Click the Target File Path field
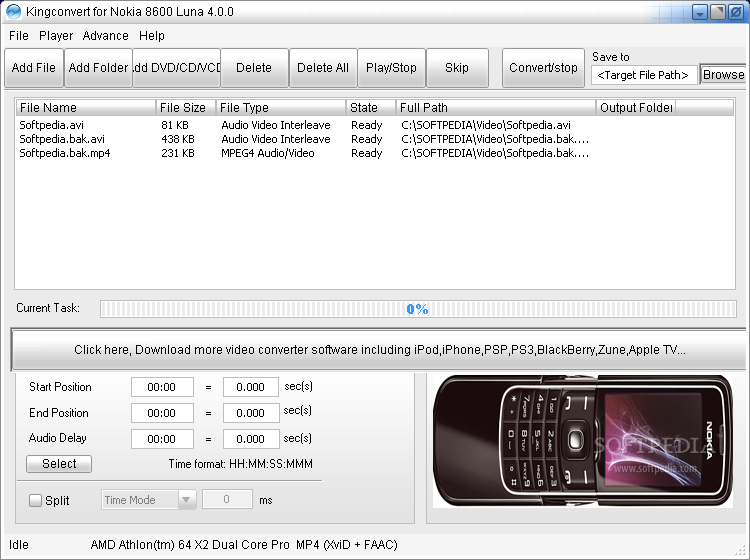The image size is (750, 560). coord(644,75)
